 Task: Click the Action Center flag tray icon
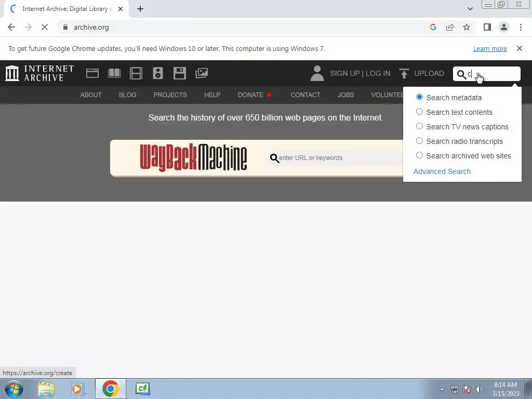[x=467, y=389]
